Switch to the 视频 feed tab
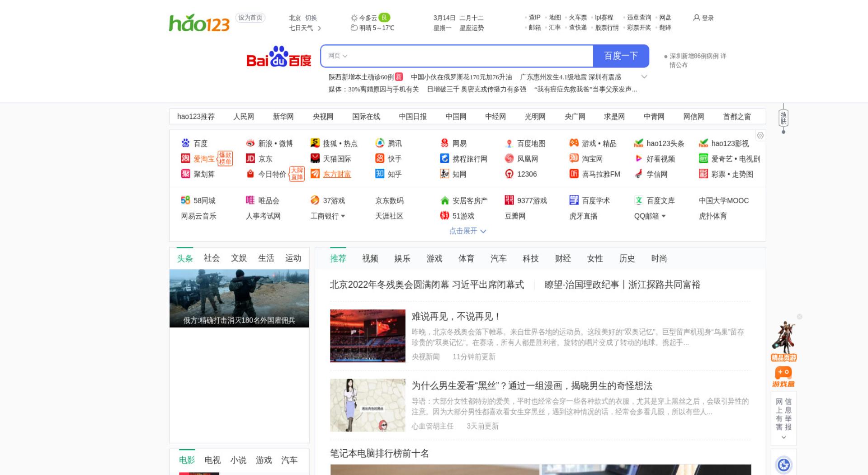The image size is (868, 475). 370,258
